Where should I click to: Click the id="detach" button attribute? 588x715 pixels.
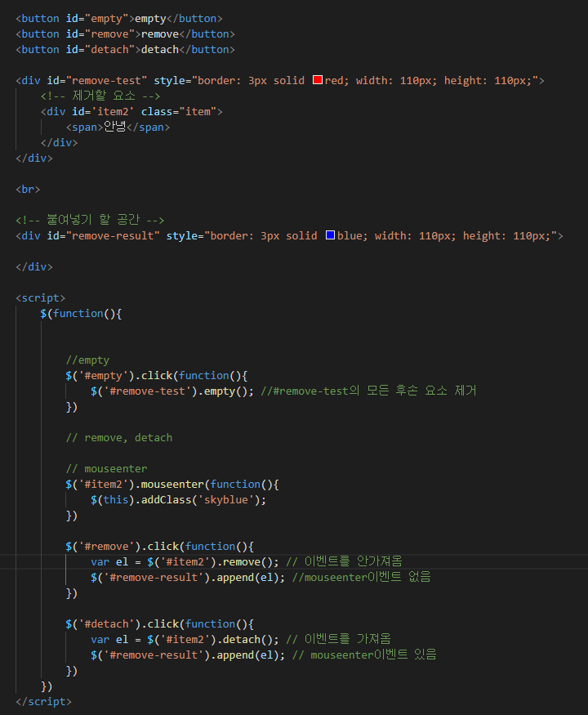[x=100, y=50]
